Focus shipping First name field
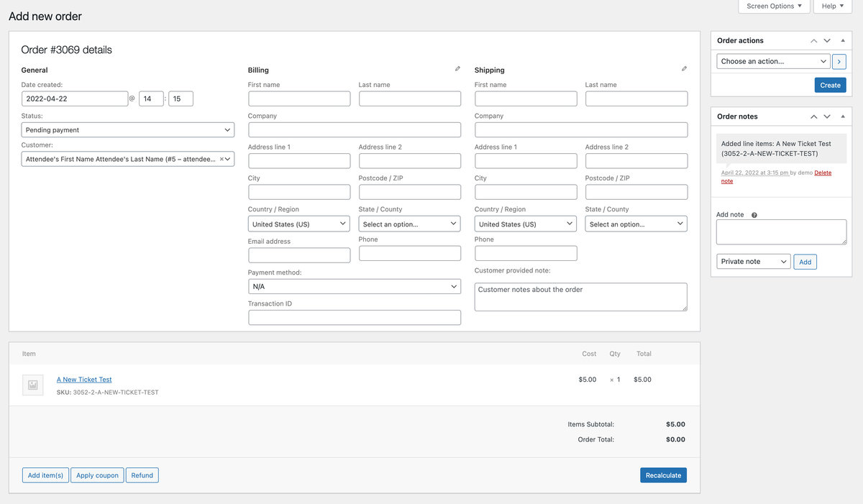 pos(526,98)
